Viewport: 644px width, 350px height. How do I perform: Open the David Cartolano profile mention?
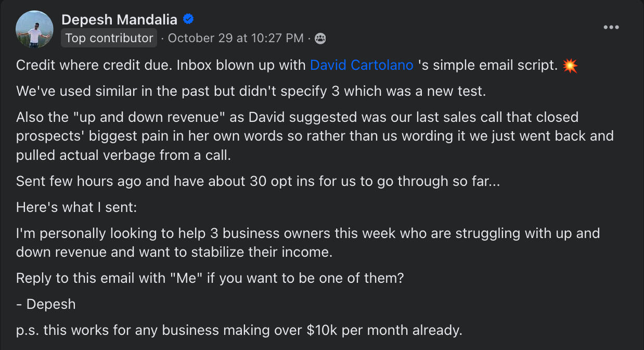pos(362,65)
